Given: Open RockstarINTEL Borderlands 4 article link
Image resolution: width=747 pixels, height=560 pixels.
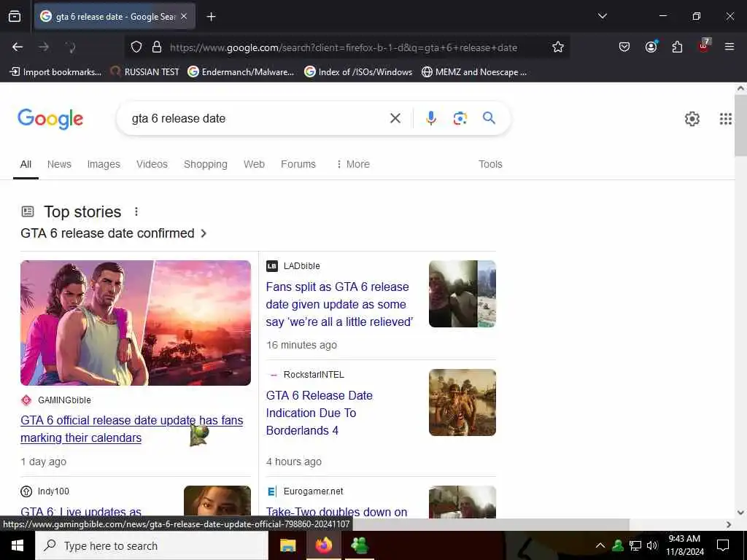Looking at the screenshot, I should pos(320,413).
